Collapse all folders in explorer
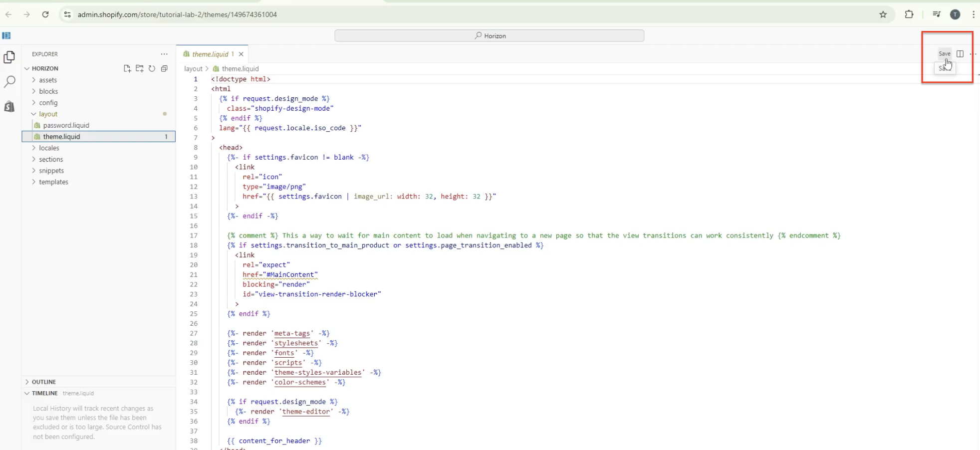The height and width of the screenshot is (450, 980). 164,68
